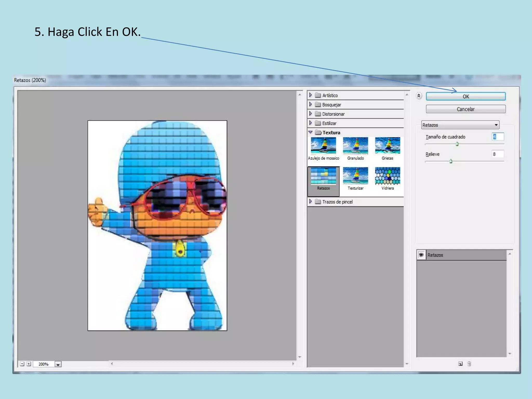The height and width of the screenshot is (399, 532).
Task: Expand the Trazos de pincel folder
Action: [311, 202]
